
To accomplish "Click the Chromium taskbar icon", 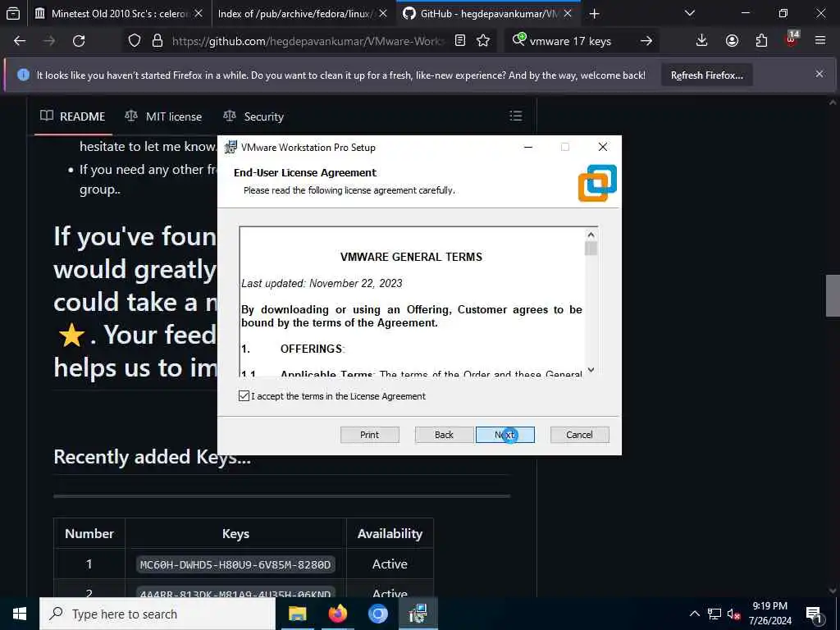I will pos(377,614).
